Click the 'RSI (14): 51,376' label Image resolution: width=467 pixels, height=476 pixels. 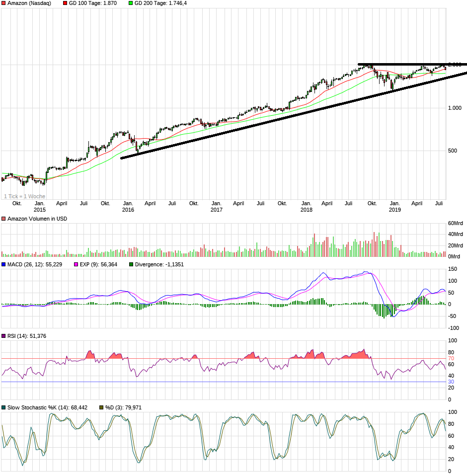(27, 336)
